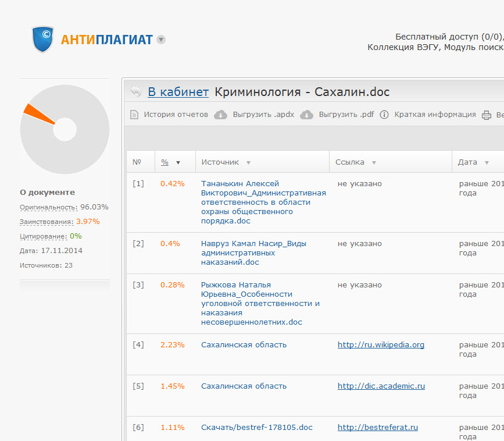This screenshot has width=504, height=441.
Task: Click the № column header
Action: (x=137, y=162)
